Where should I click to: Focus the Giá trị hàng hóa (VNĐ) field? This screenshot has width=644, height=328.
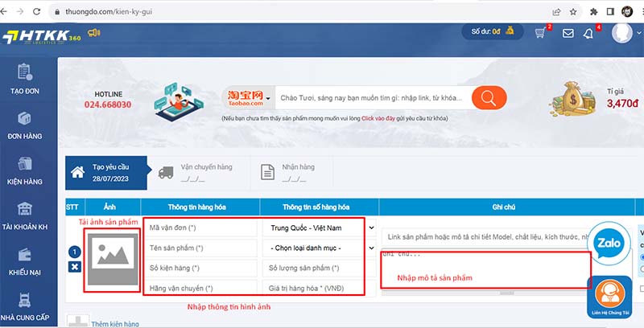pos(320,289)
